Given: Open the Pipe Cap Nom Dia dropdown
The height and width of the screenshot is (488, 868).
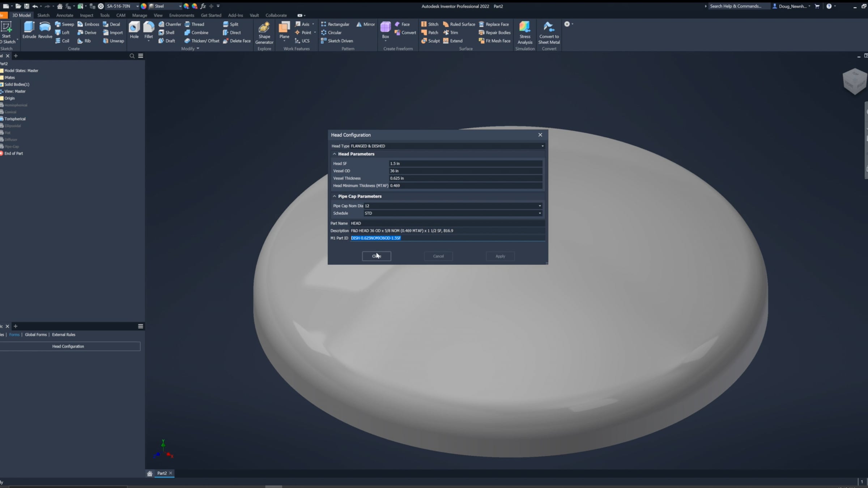Looking at the screenshot, I should 540,206.
